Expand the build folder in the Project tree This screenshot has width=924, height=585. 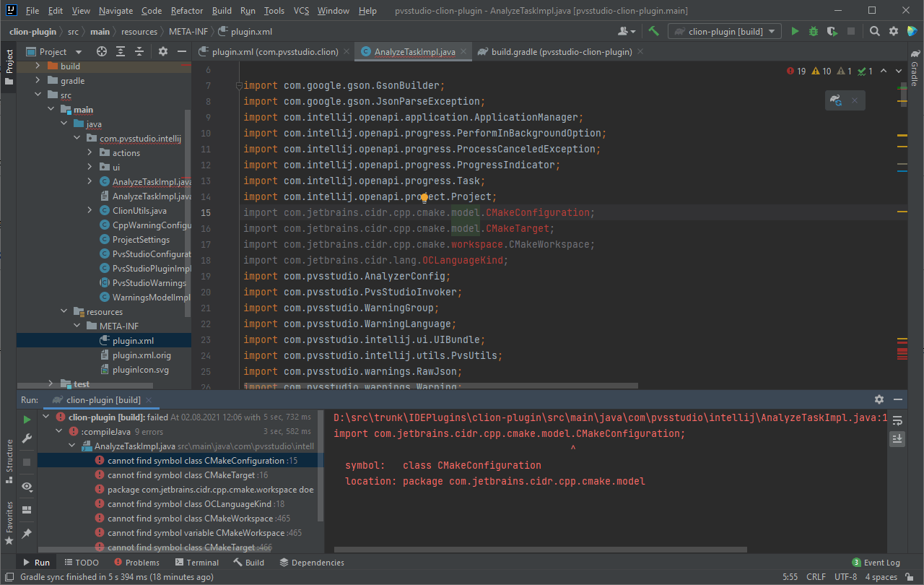(x=38, y=66)
